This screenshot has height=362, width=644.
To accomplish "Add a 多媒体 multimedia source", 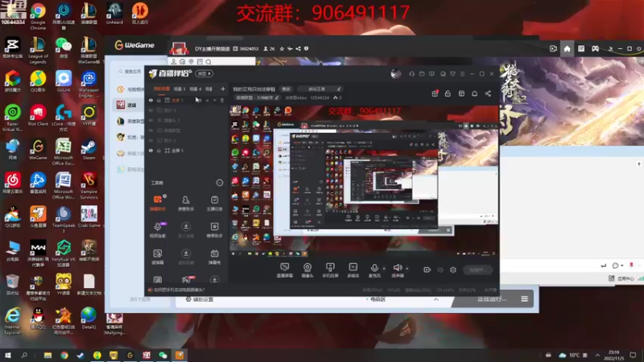I will pos(353,270).
